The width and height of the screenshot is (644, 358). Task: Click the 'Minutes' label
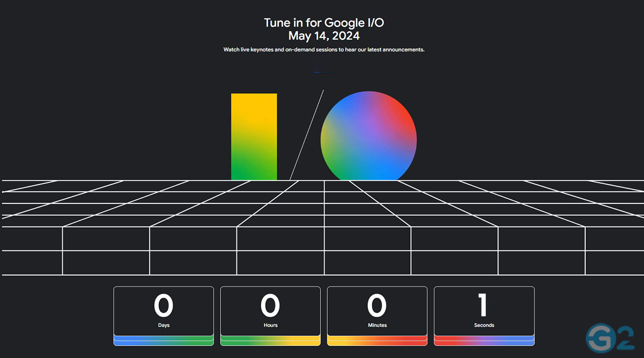[377, 326]
